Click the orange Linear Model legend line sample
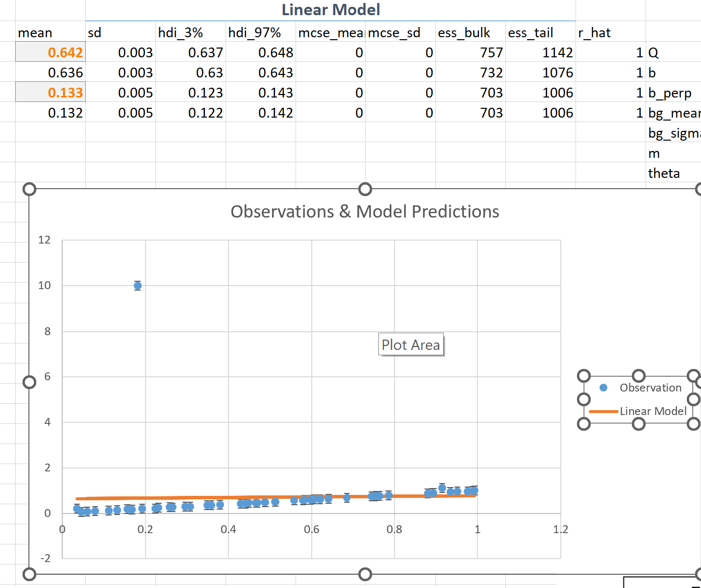701x588 pixels. click(604, 411)
